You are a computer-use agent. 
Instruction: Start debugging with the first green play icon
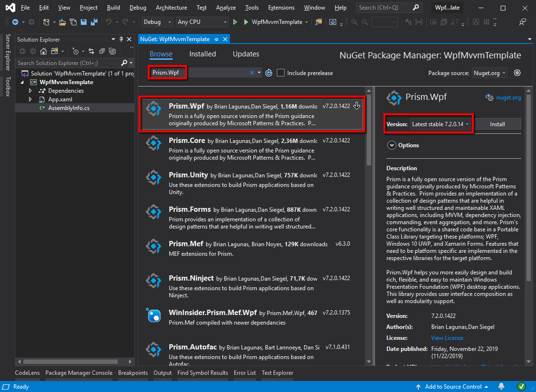(x=235, y=22)
